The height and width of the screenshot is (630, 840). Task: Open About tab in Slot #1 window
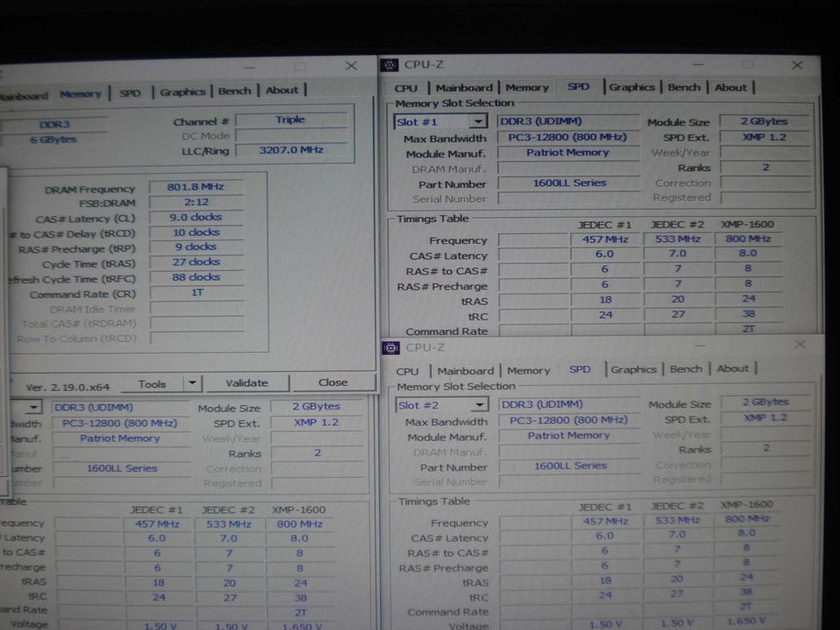pos(730,86)
